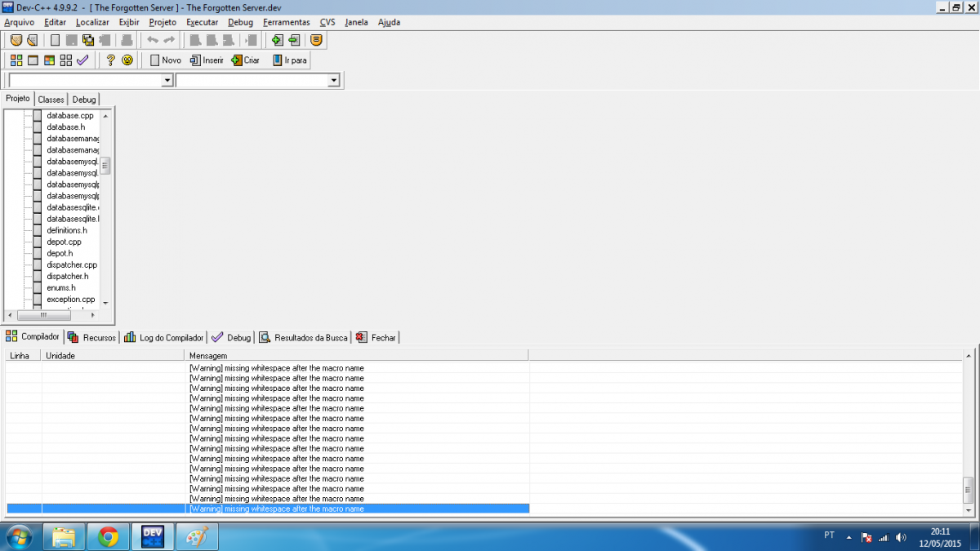Open the Debug tab in the bottom panel
The height and width of the screenshot is (551, 980).
232,337
